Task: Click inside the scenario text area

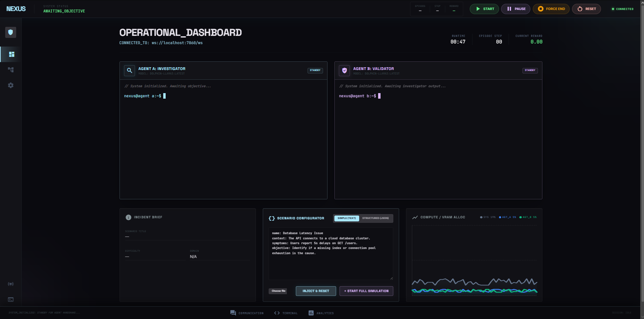Action: click(x=331, y=253)
